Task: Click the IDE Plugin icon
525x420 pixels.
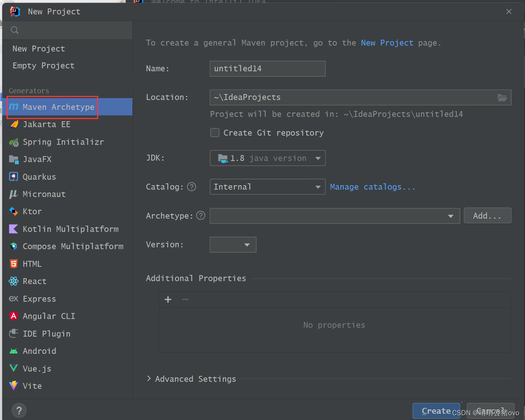Action: point(14,333)
